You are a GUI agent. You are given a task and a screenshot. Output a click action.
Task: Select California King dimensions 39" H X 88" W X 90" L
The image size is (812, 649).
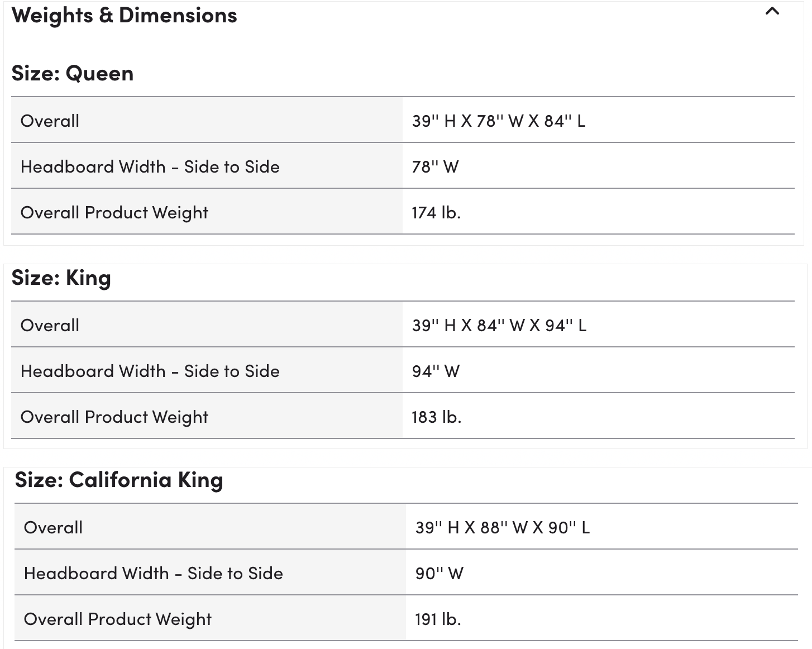502,528
